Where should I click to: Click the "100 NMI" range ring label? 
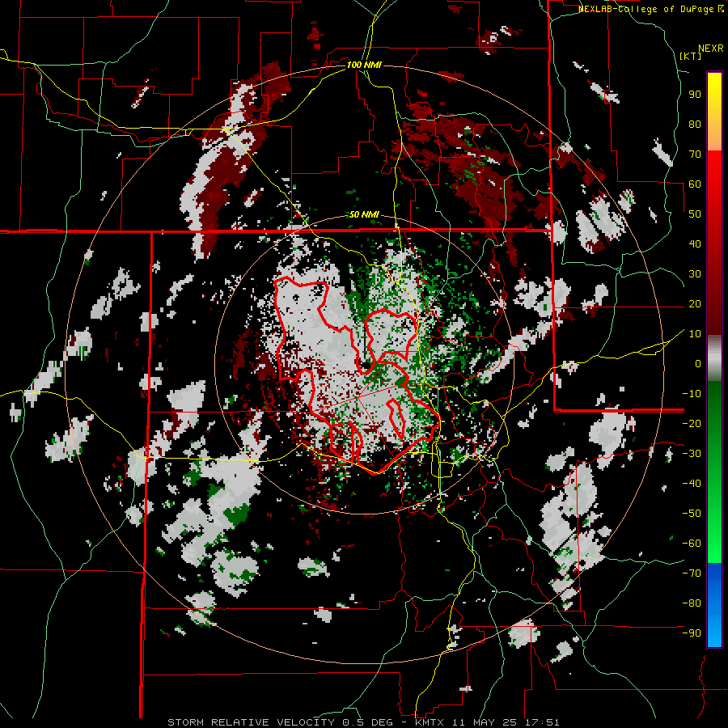pyautogui.click(x=364, y=65)
